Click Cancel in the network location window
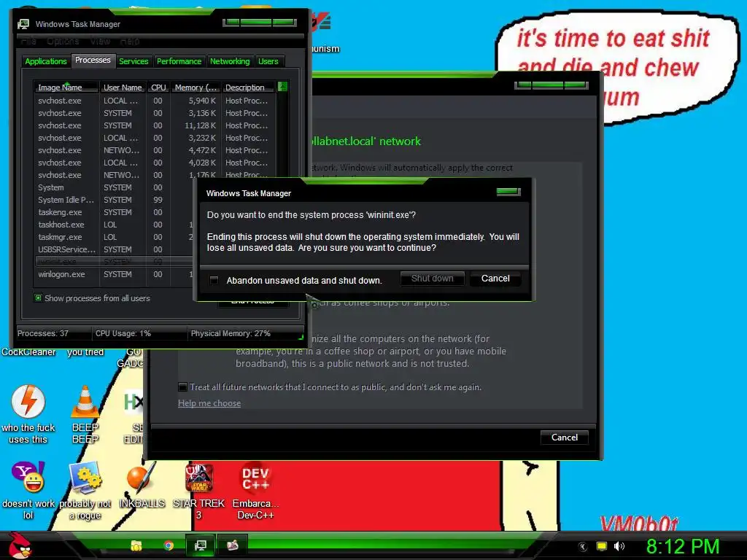 pyautogui.click(x=564, y=437)
